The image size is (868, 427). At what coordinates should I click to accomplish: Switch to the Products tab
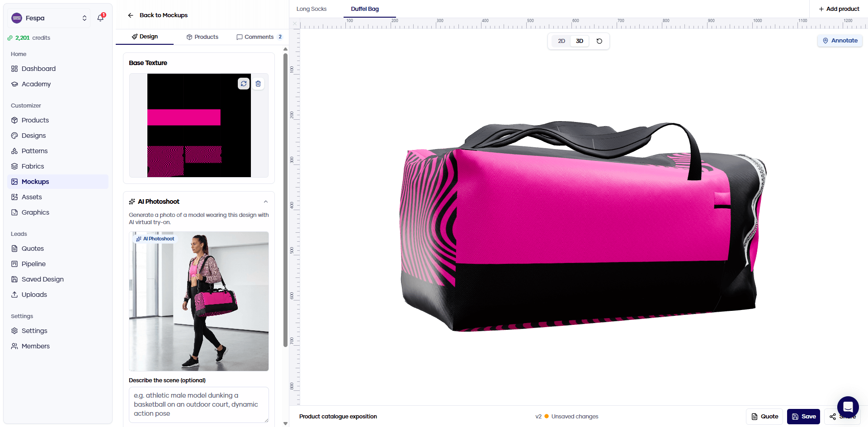[x=202, y=37]
